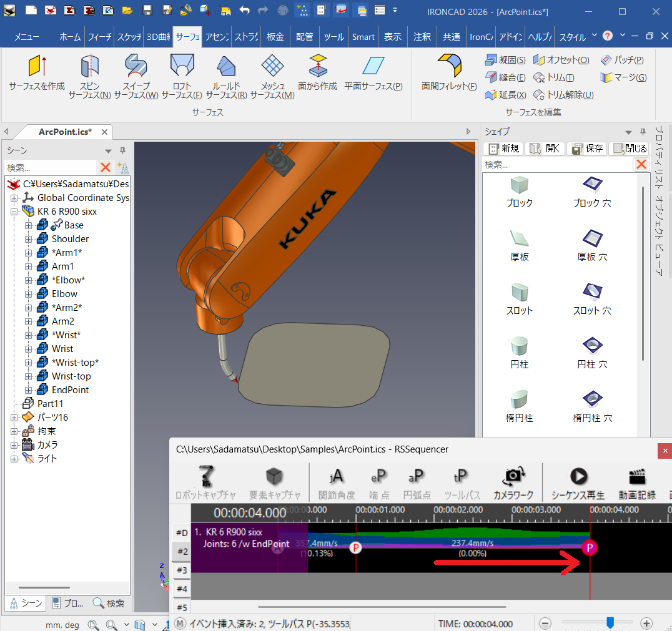The height and width of the screenshot is (631, 672).
Task: Click the マージ(G) merge tool
Action: 623,77
